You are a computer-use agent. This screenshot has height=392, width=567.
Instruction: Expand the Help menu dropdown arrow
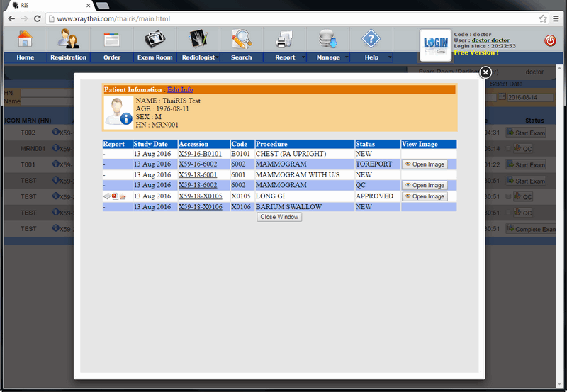[390, 57]
